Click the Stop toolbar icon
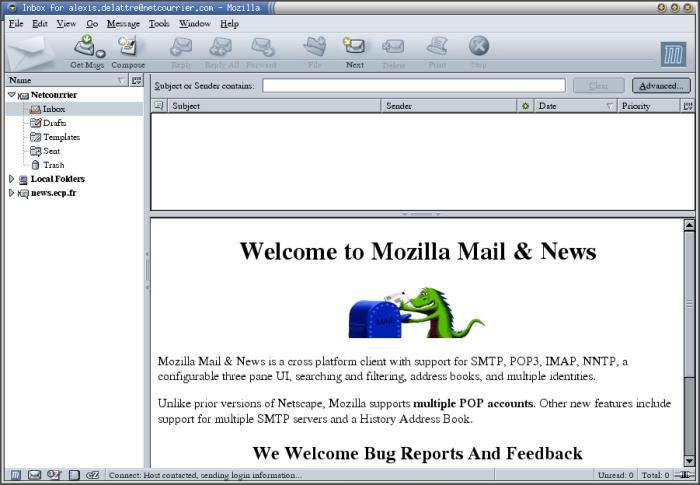Image resolution: width=700 pixels, height=485 pixels. point(479,52)
